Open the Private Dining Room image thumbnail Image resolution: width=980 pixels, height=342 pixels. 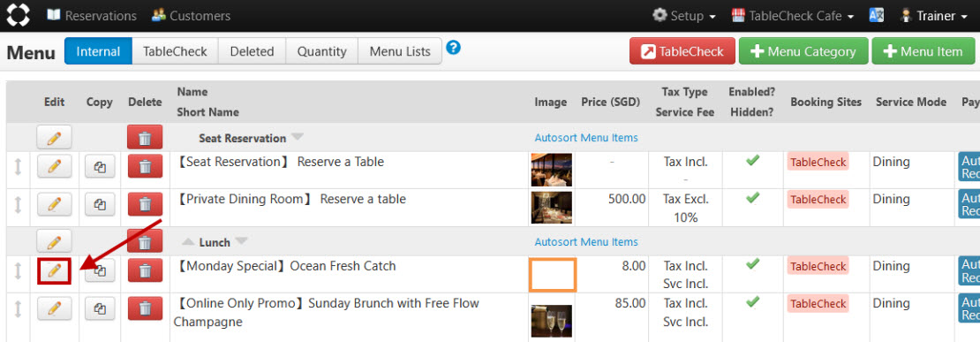[551, 208]
